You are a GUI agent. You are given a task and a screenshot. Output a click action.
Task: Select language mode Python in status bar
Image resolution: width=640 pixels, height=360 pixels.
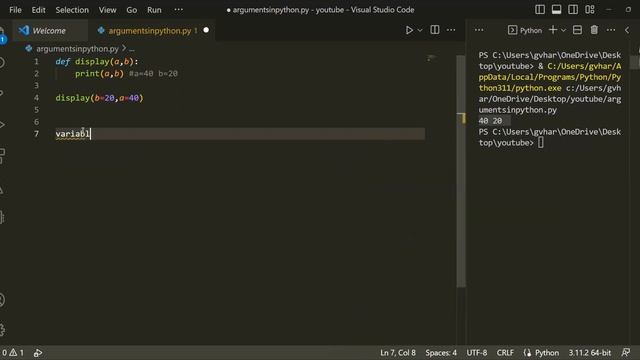tap(547, 353)
